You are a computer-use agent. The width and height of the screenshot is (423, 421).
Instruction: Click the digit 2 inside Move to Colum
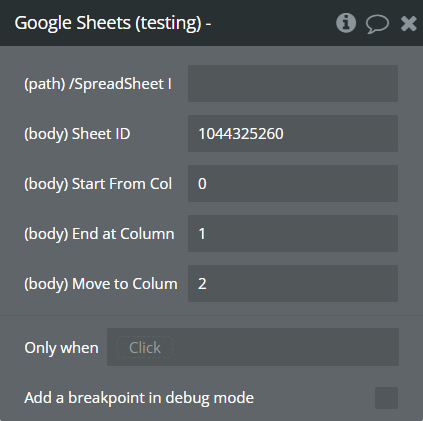coord(202,284)
